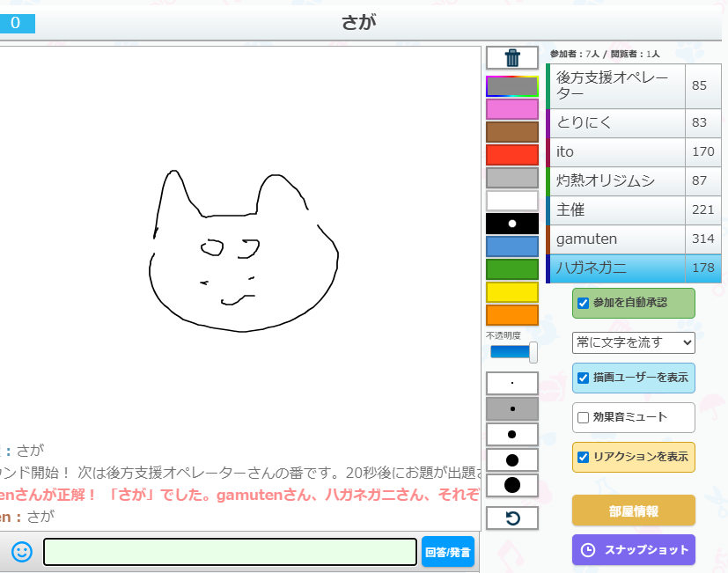The height and width of the screenshot is (573, 728).
Task: Open the emoji smiley picker
Action: click(22, 552)
